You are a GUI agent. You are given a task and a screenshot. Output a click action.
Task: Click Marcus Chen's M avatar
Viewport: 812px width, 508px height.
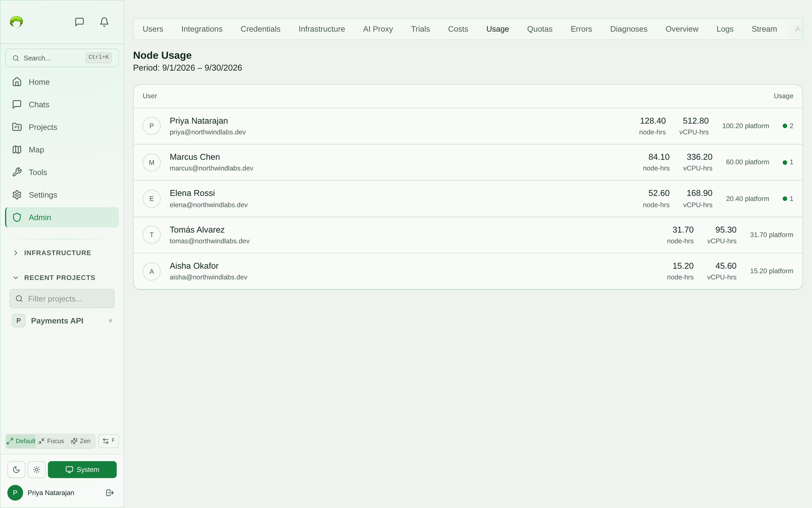point(151,163)
